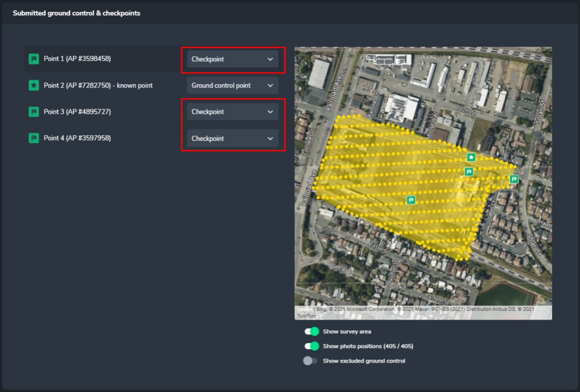Enable Show excluded ground control

tap(311, 361)
